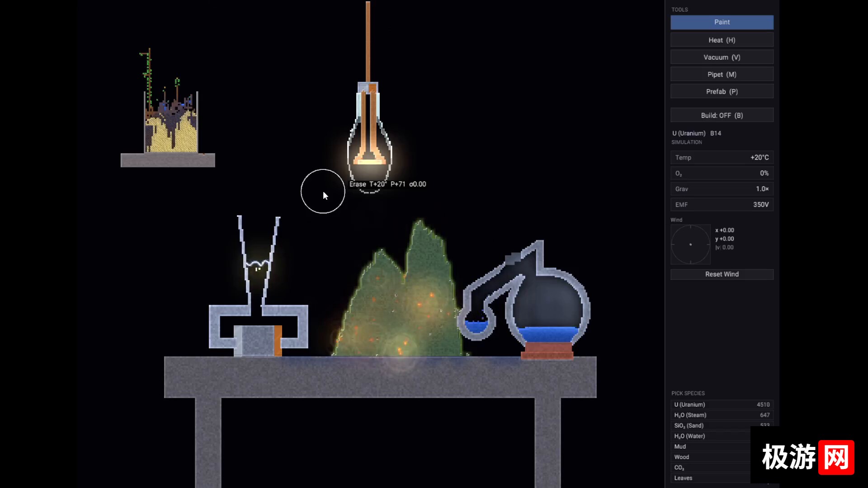The height and width of the screenshot is (488, 868).
Task: Click the gray stone table top
Action: 380,377
